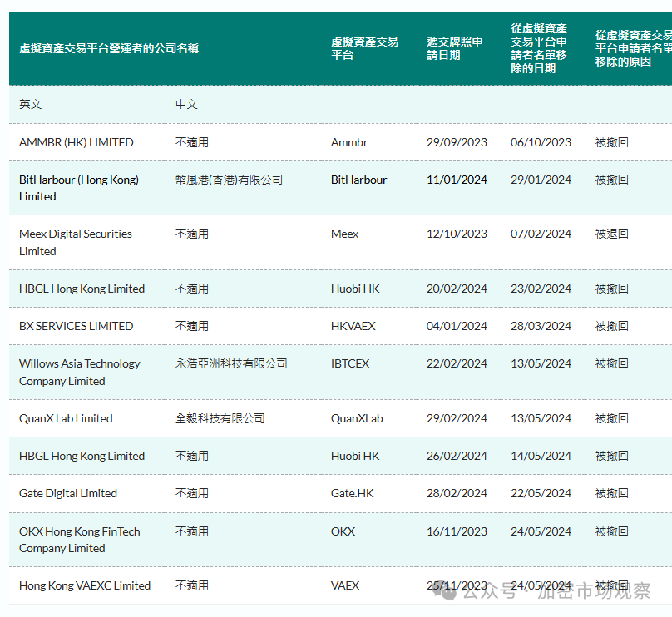
Task: Click Hong Kong VAEXC Limited name
Action: (85, 585)
